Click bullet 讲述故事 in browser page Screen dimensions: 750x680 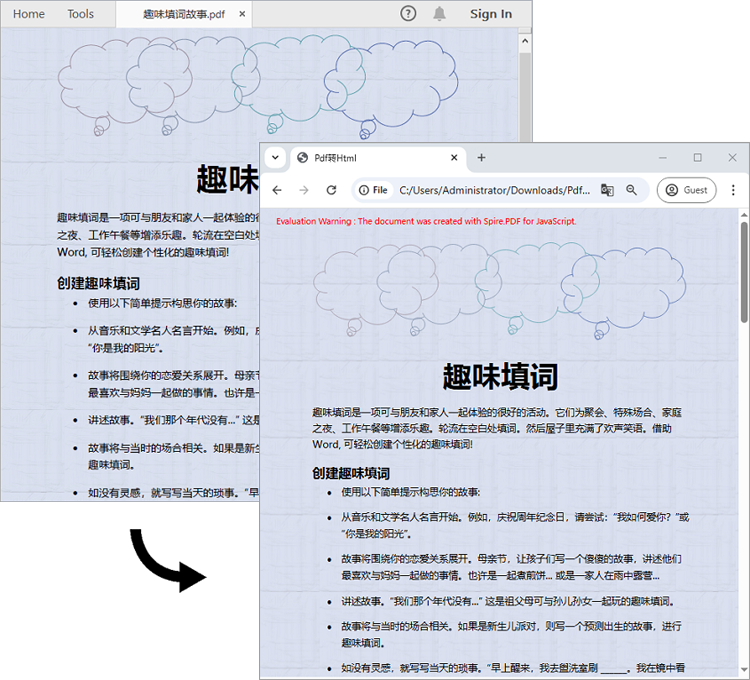click(508, 601)
